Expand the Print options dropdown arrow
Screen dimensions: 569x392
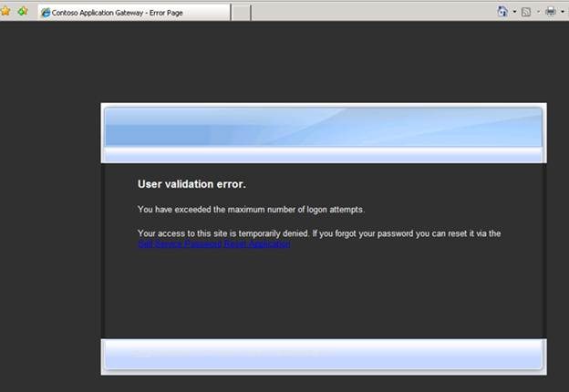563,12
